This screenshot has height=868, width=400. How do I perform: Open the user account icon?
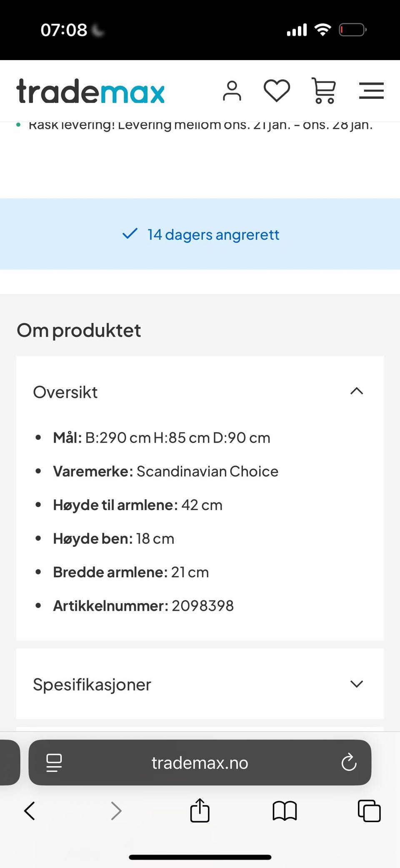click(x=232, y=91)
